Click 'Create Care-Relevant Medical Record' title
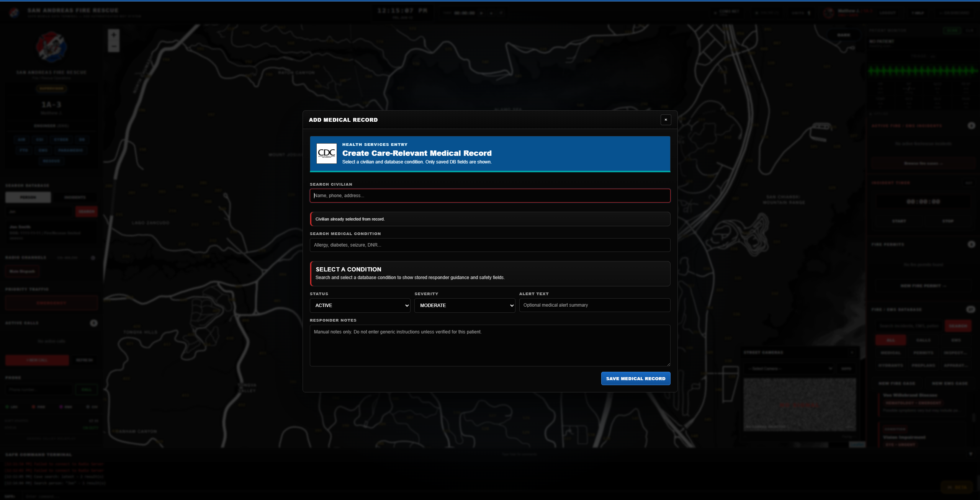This screenshot has height=500, width=980. click(417, 153)
